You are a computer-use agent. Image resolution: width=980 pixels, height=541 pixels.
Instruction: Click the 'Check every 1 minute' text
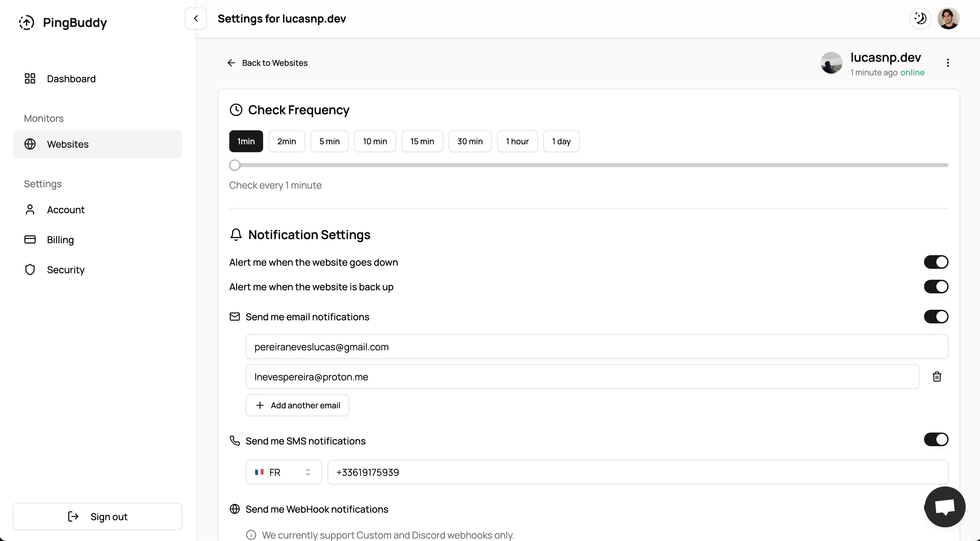pyautogui.click(x=275, y=185)
